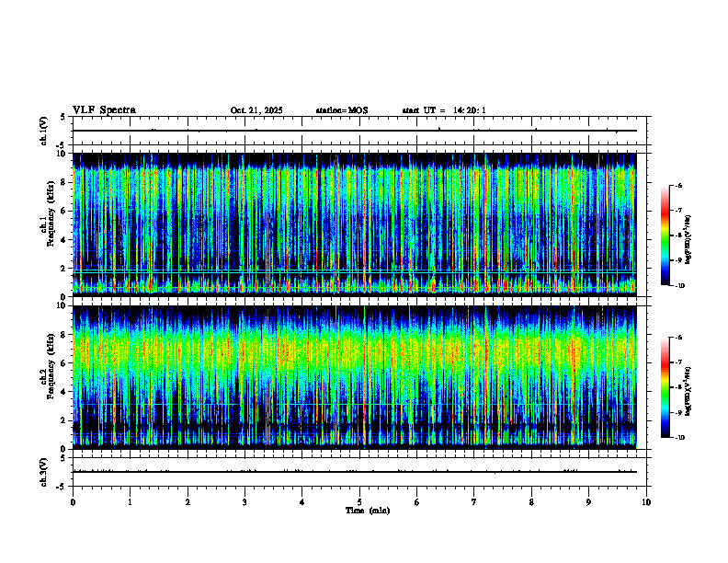
Task: Click the "ch.1(V)" waveform axis label
Action: [x=43, y=131]
